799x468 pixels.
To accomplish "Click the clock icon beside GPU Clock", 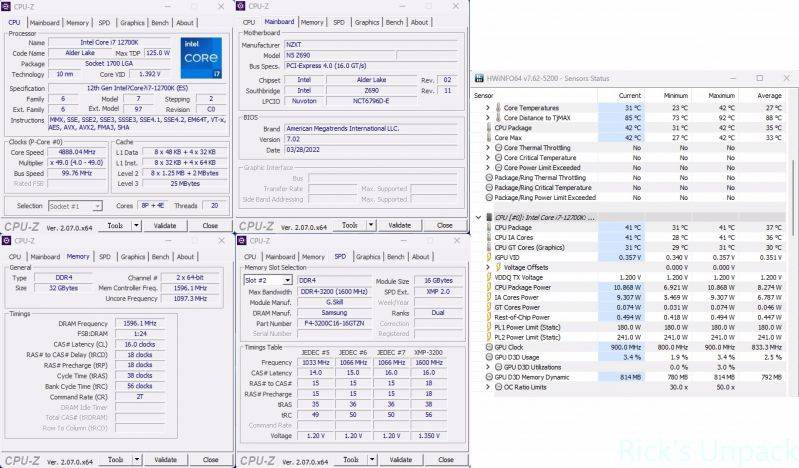I will [489, 347].
